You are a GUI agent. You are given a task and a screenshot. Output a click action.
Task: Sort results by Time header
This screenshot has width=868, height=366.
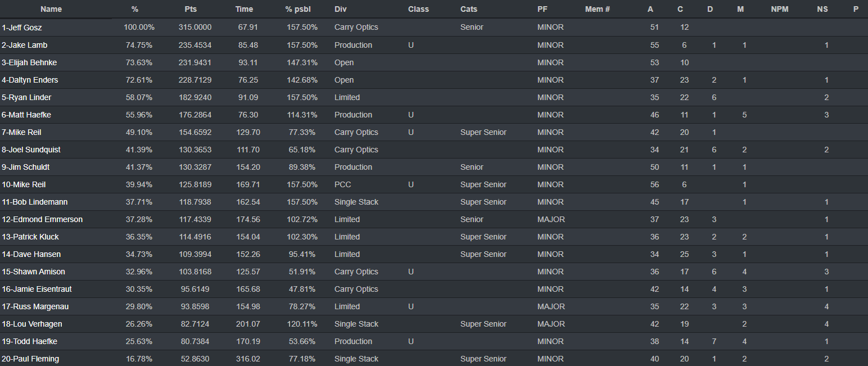pyautogui.click(x=244, y=9)
